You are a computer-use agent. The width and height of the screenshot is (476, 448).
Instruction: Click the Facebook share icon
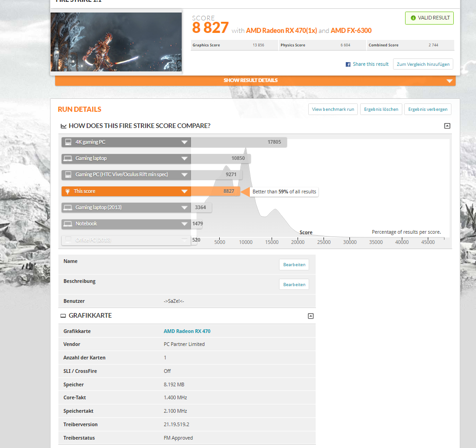click(348, 64)
